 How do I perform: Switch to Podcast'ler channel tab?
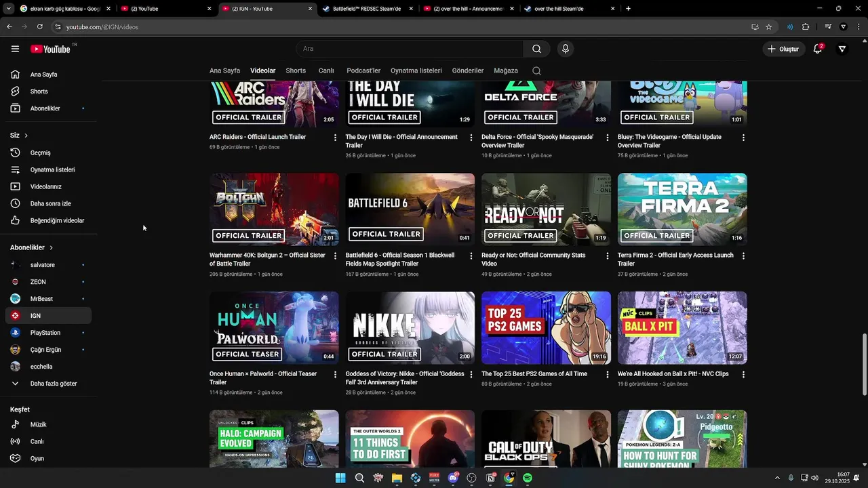point(363,70)
